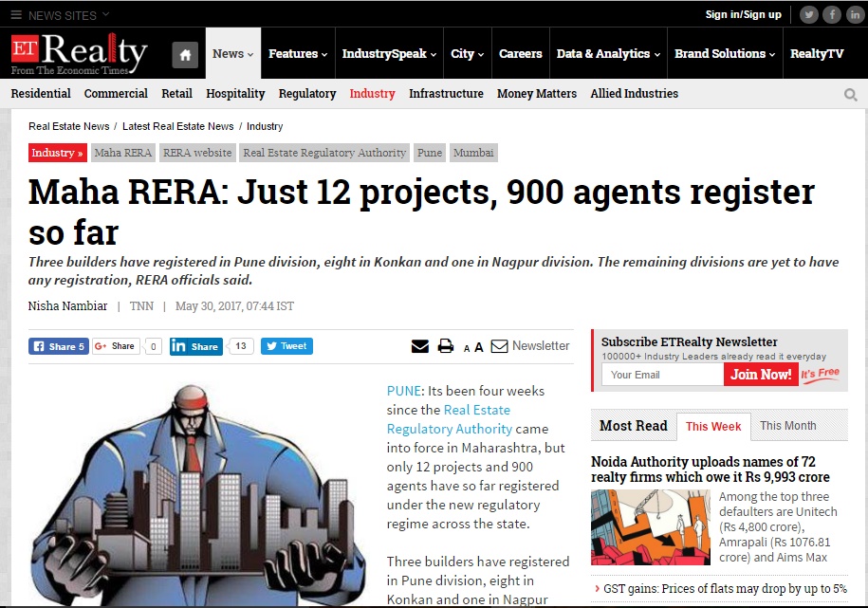Click Latest Real Estate News breadcrumb
This screenshot has height=608, width=868.
[177, 126]
